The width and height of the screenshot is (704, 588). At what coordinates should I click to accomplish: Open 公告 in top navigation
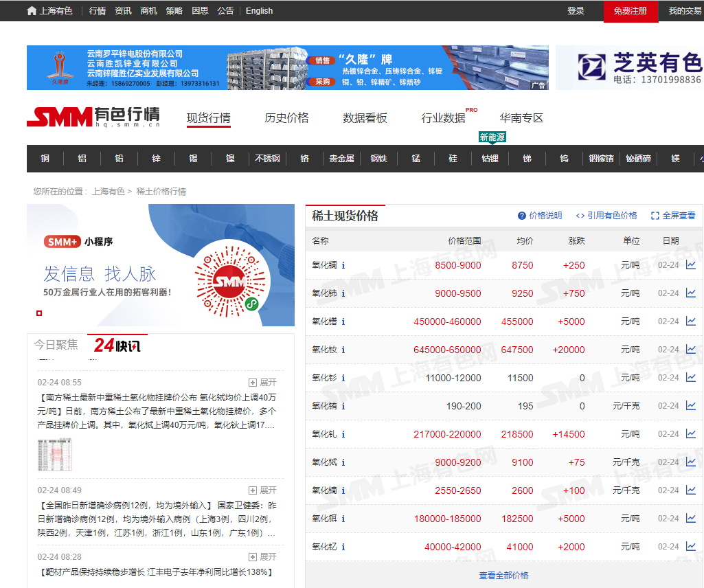pyautogui.click(x=225, y=11)
